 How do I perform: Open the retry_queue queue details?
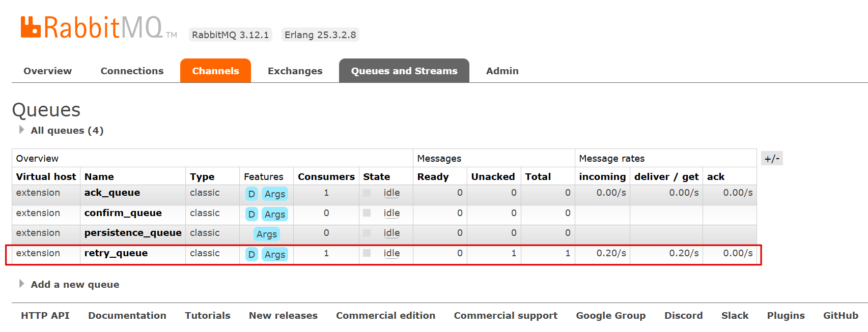coord(116,253)
